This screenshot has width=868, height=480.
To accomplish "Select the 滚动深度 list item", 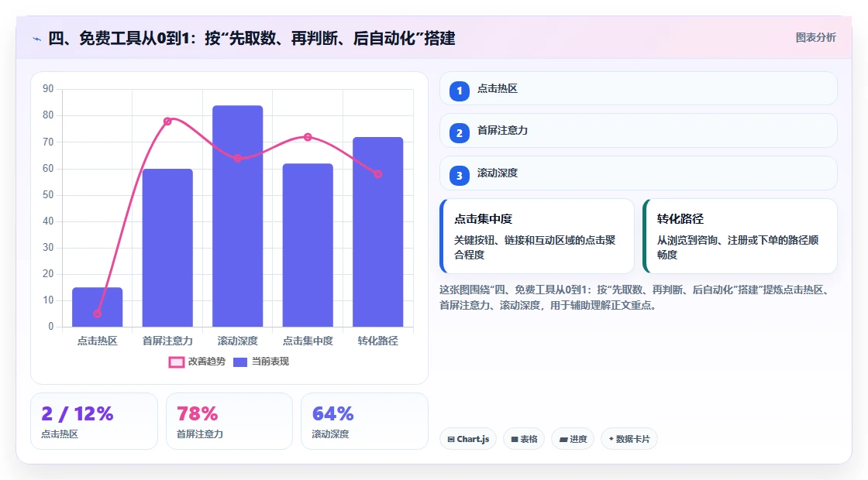I will (x=639, y=173).
